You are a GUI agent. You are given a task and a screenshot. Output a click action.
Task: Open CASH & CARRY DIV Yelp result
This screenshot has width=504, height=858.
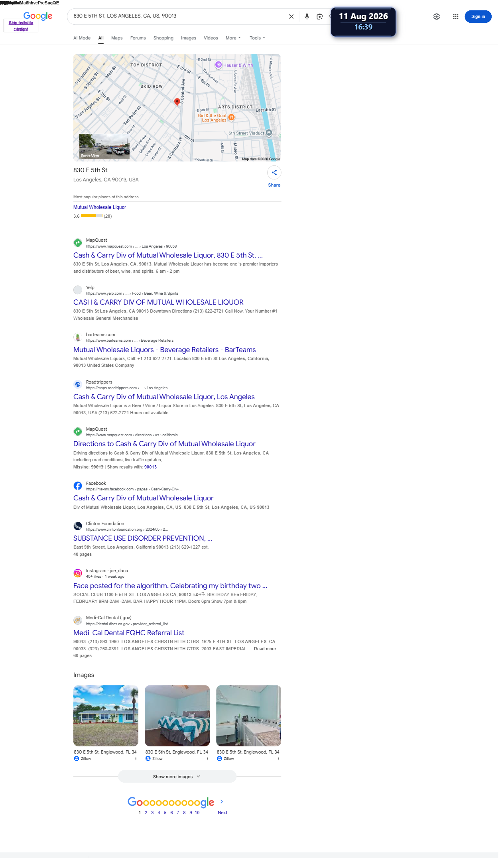click(x=158, y=302)
